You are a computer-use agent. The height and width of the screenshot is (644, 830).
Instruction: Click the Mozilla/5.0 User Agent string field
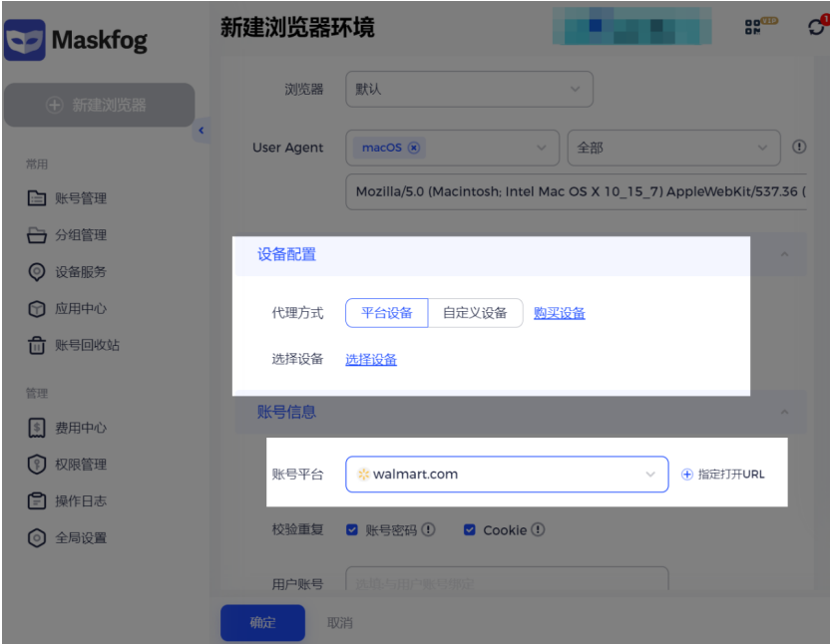click(x=577, y=191)
